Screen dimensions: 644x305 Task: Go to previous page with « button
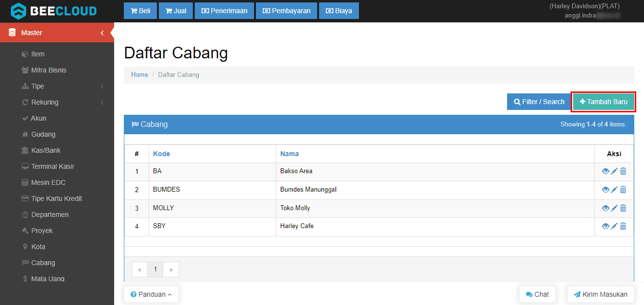(139, 269)
